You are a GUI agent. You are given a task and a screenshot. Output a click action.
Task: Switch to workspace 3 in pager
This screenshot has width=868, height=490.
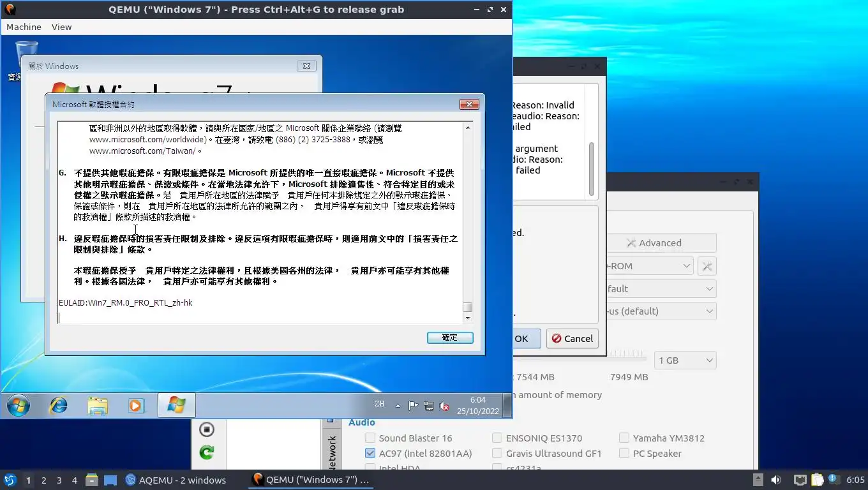click(59, 480)
